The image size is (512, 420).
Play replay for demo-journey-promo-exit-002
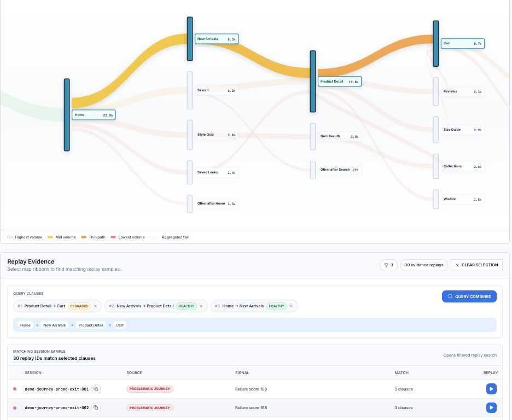point(491,407)
